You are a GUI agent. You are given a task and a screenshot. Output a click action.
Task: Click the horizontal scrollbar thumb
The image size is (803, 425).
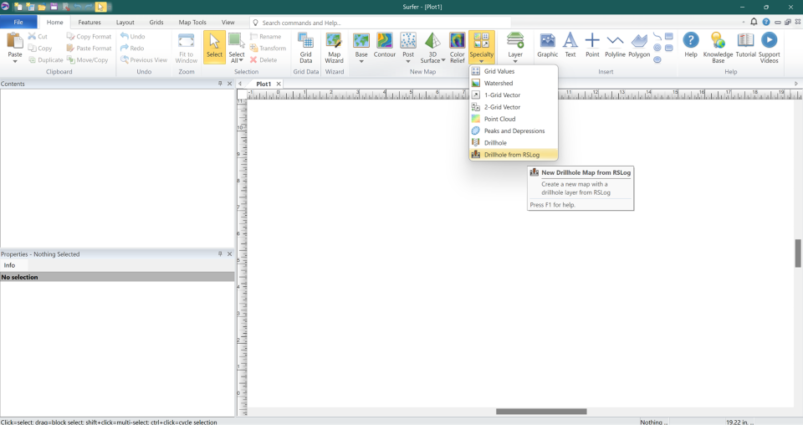(x=541, y=411)
